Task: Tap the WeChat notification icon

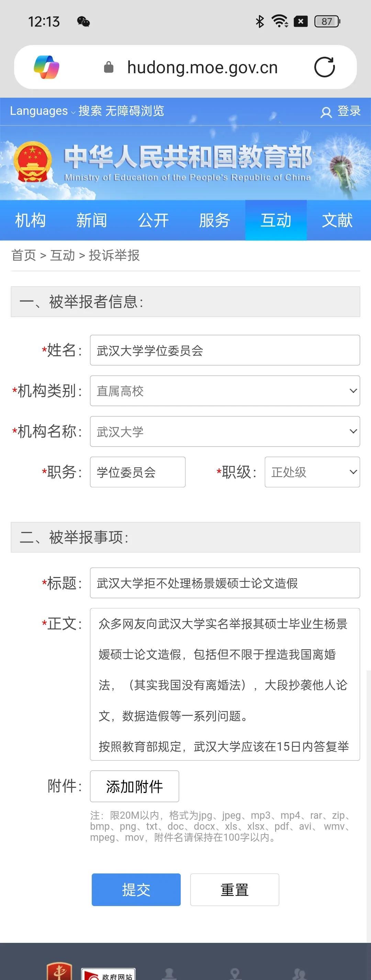Action: coord(83,22)
